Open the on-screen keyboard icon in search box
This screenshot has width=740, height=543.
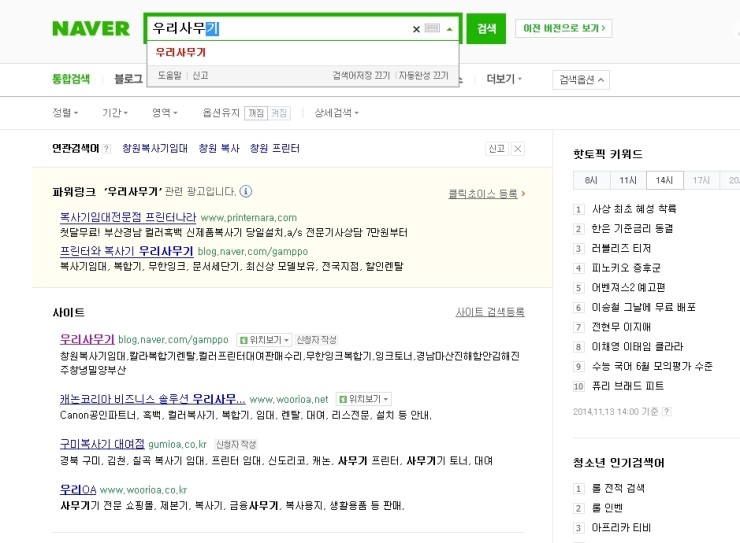pos(432,28)
